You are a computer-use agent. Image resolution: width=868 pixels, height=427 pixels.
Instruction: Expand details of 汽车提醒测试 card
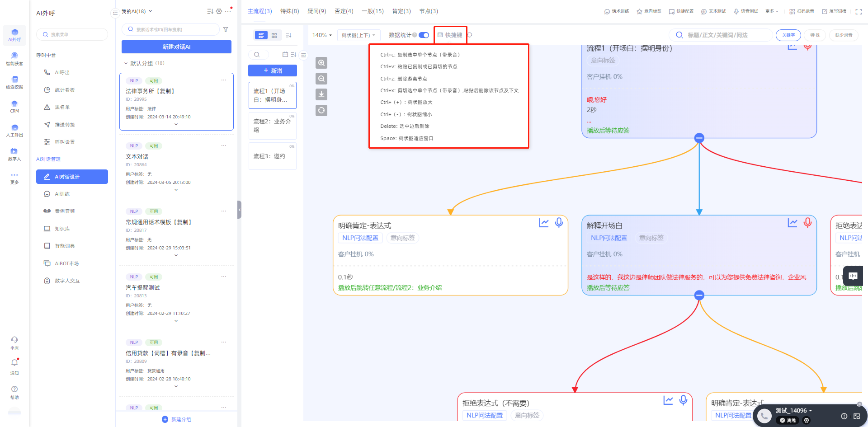pyautogui.click(x=176, y=321)
